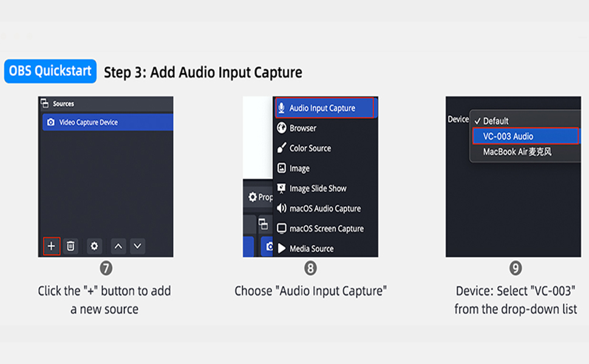Click the plus button to add source

pos(52,246)
